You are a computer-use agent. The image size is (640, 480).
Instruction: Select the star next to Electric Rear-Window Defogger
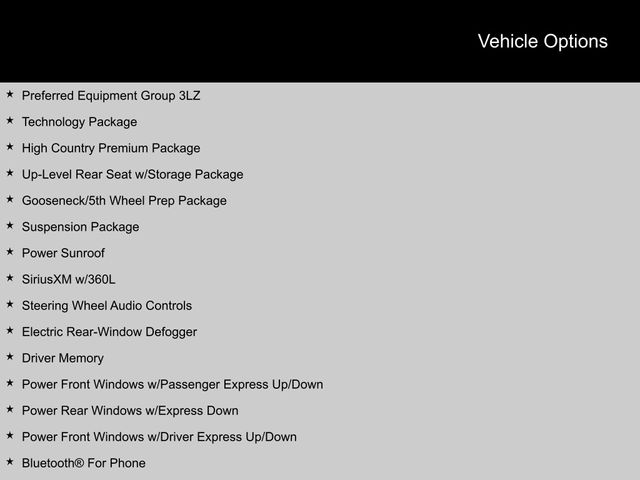click(x=9, y=331)
